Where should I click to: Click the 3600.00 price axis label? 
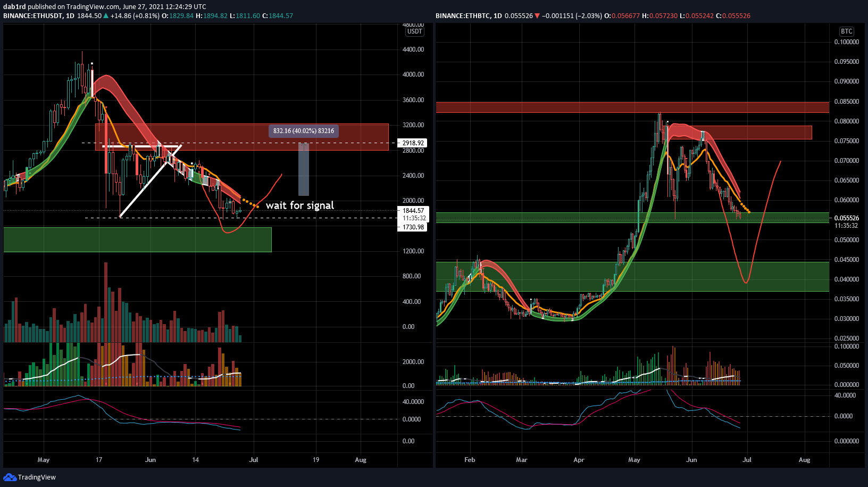(x=413, y=100)
